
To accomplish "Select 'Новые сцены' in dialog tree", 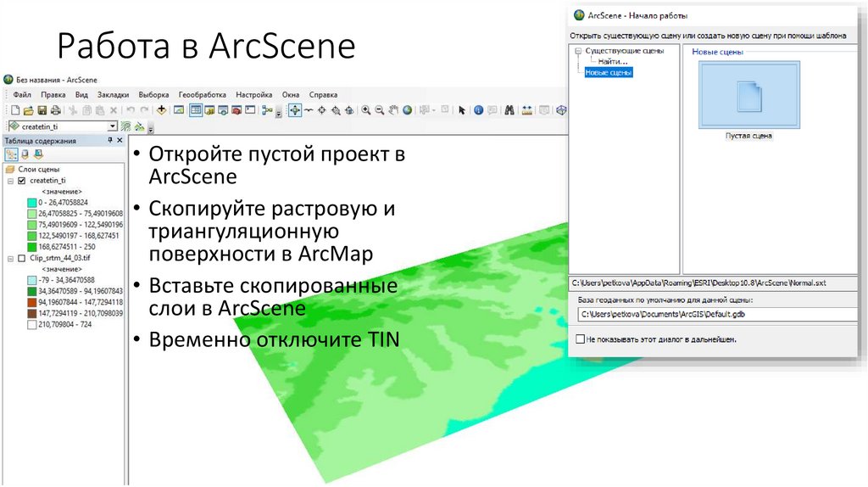I will 609,73.
